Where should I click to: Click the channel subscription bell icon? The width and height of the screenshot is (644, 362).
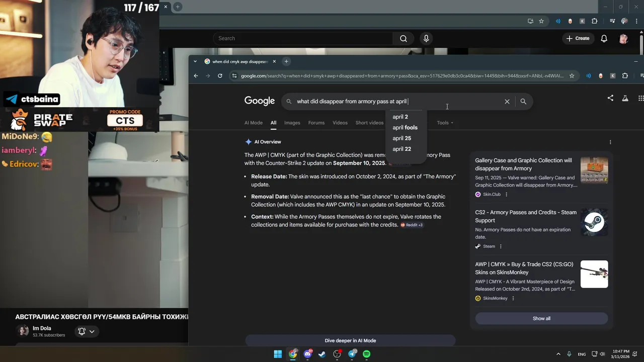82,331
